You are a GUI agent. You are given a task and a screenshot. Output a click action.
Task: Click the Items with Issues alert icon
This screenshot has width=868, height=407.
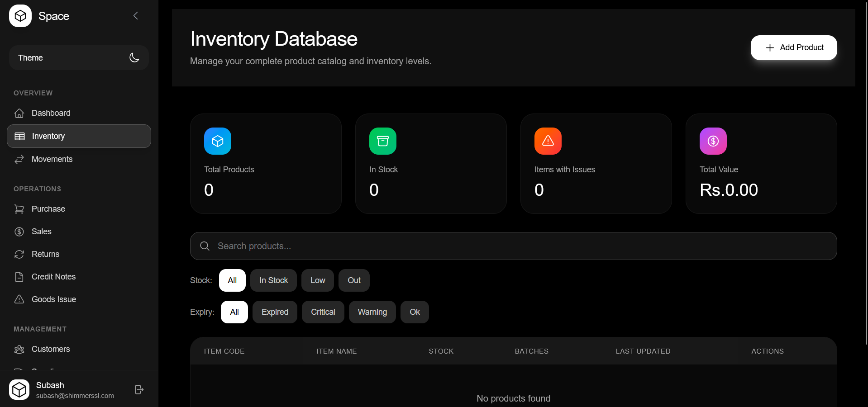(548, 141)
